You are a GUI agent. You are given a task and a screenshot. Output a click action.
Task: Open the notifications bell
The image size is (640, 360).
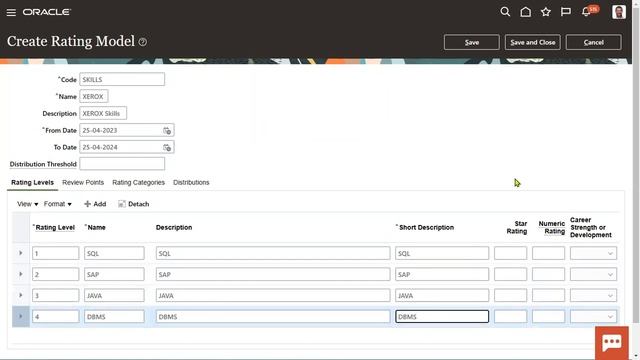tap(586, 12)
